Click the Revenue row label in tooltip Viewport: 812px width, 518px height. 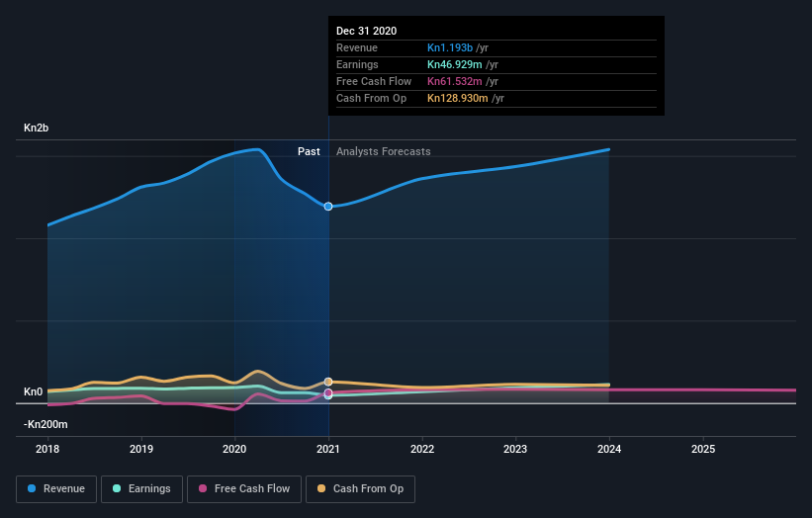pos(357,47)
